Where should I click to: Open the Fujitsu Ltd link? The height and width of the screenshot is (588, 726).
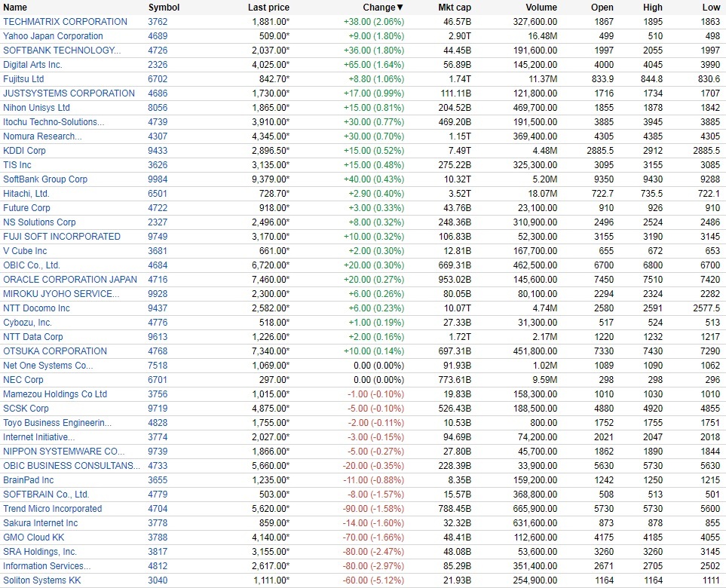pyautogui.click(x=23, y=79)
